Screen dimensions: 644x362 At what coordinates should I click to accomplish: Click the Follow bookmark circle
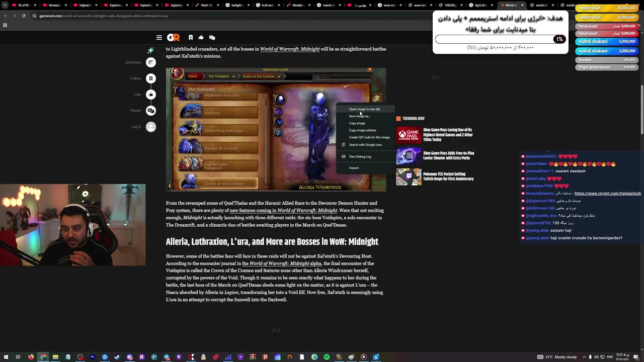point(151,78)
